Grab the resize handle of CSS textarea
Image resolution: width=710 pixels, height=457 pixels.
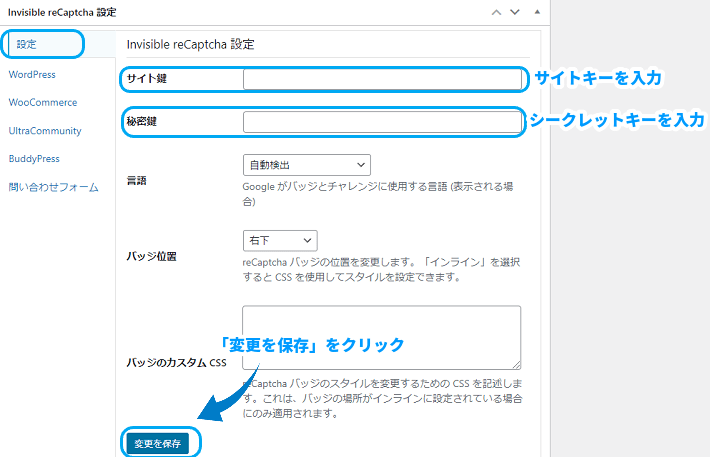(517, 366)
